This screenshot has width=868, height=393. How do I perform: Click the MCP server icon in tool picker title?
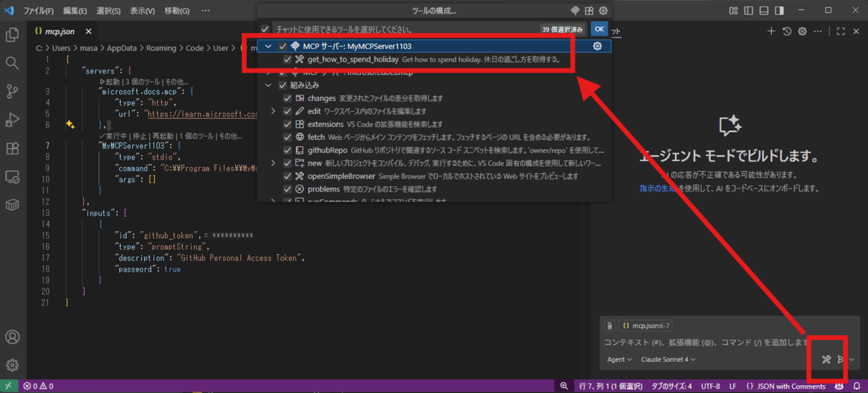click(576, 11)
